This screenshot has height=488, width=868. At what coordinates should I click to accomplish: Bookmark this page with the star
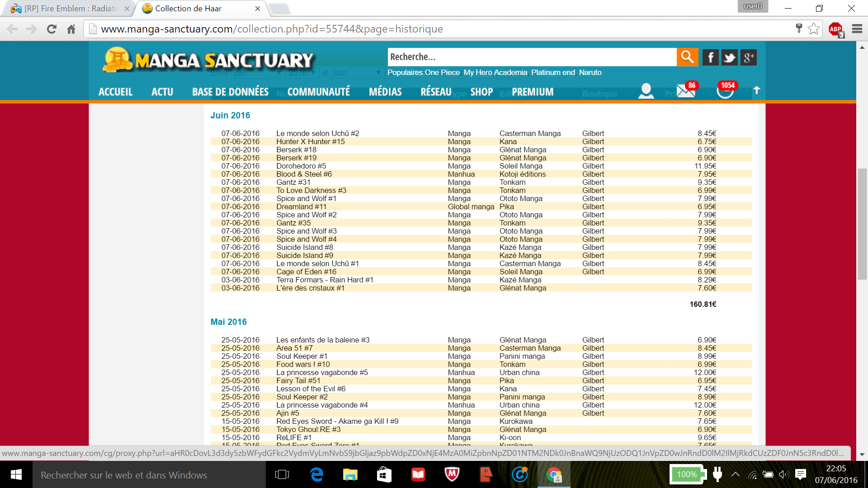click(814, 29)
